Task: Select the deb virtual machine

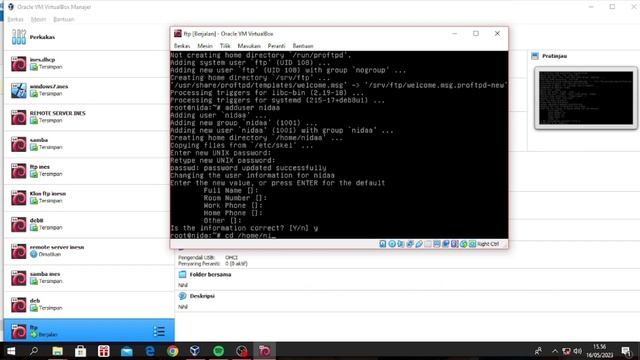Action: point(89,304)
